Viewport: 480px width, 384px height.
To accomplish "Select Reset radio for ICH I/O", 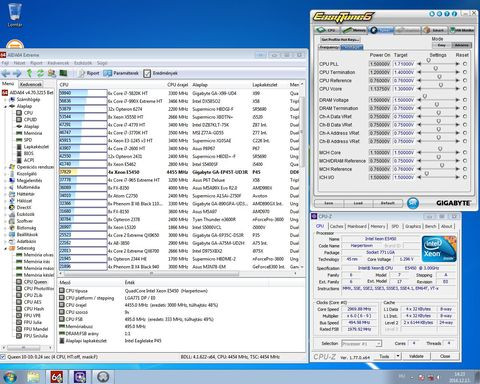I will (x=465, y=177).
